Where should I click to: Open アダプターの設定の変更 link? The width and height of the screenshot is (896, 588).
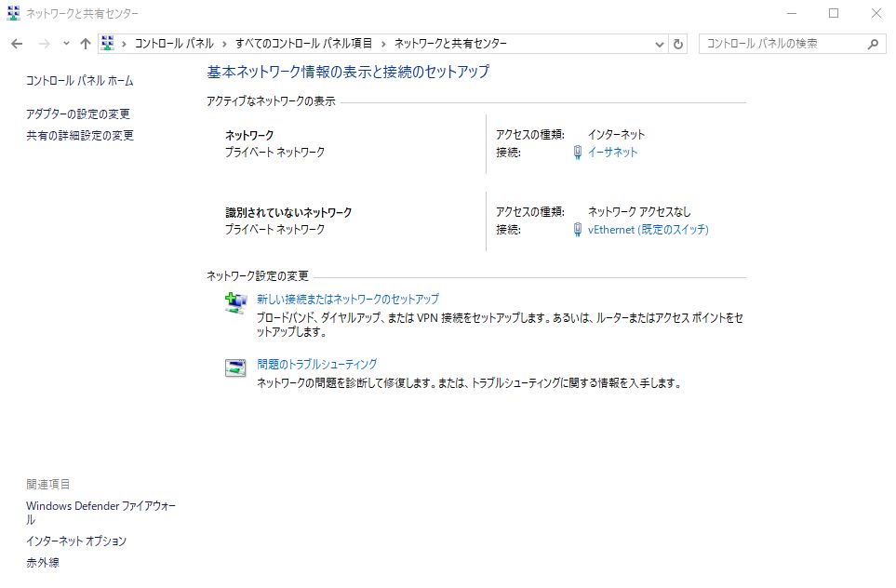pyautogui.click(x=78, y=114)
